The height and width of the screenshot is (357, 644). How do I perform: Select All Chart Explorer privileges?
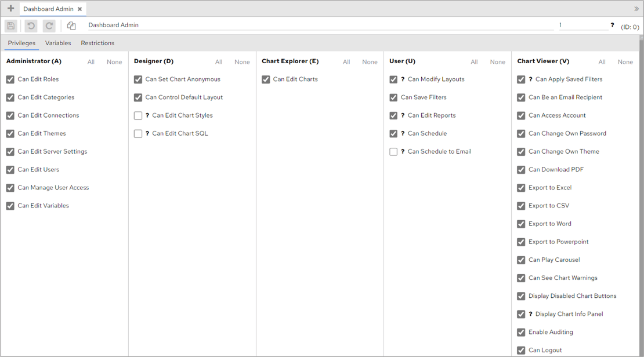[x=346, y=62]
